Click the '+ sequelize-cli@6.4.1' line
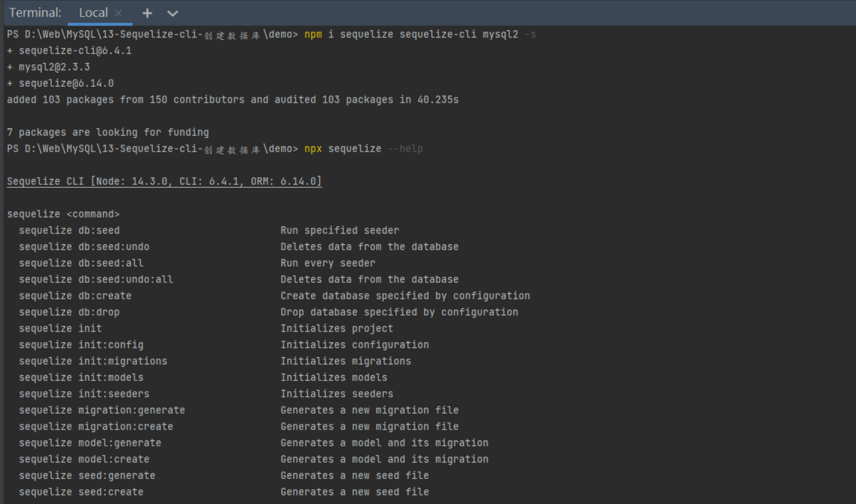856x504 pixels. tap(69, 51)
